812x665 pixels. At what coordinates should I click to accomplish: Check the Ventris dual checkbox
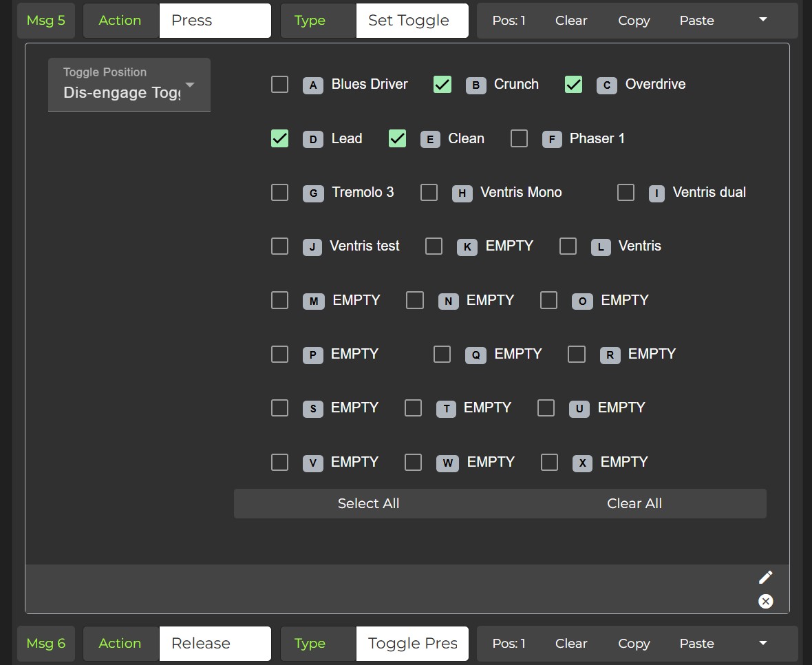[x=626, y=192]
